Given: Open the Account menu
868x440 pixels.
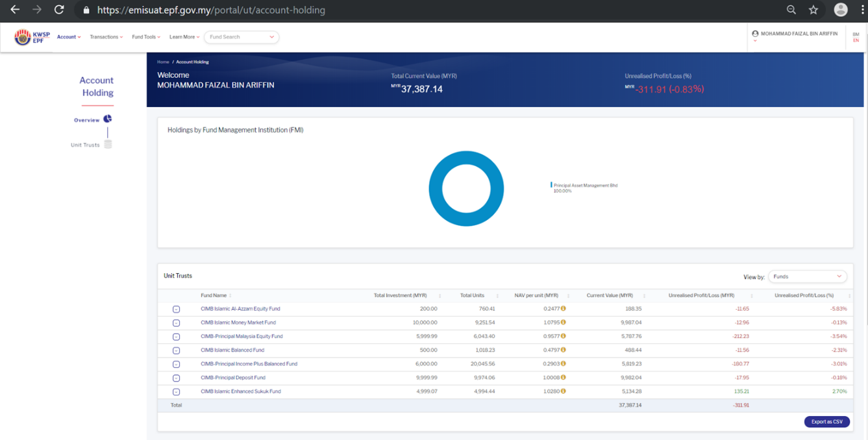Looking at the screenshot, I should click(x=69, y=37).
